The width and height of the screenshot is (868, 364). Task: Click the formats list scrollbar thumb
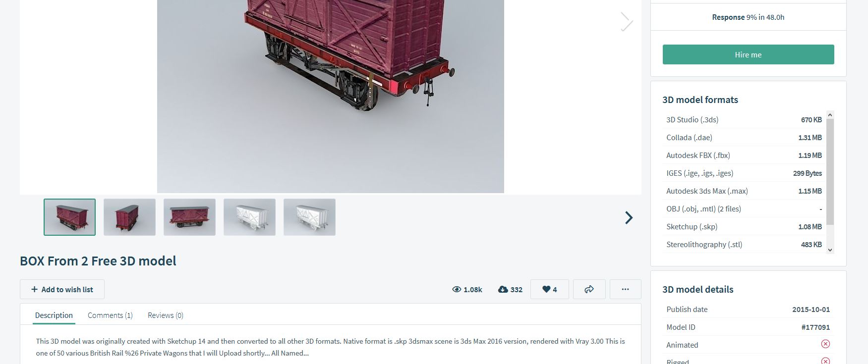(830, 171)
